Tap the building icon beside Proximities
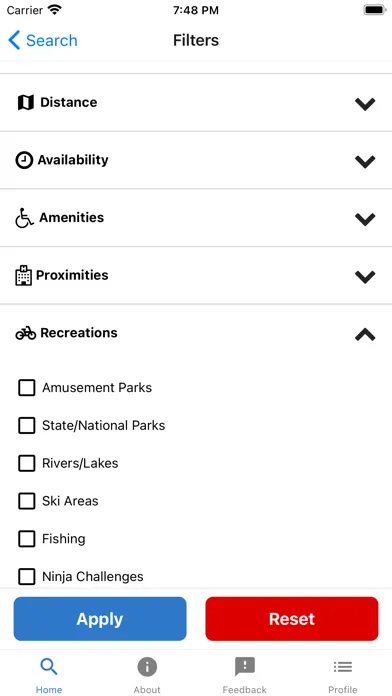Viewport: 392px width, 696px height. click(x=24, y=276)
